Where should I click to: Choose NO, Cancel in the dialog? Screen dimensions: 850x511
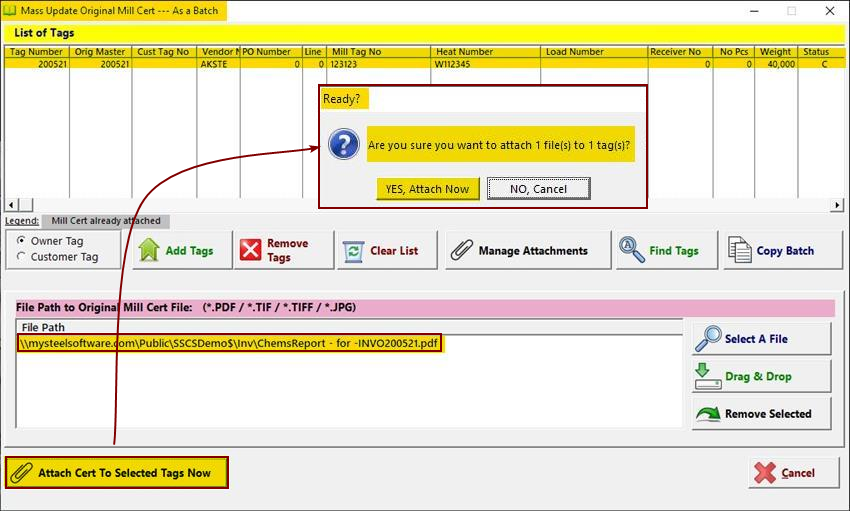tap(538, 189)
